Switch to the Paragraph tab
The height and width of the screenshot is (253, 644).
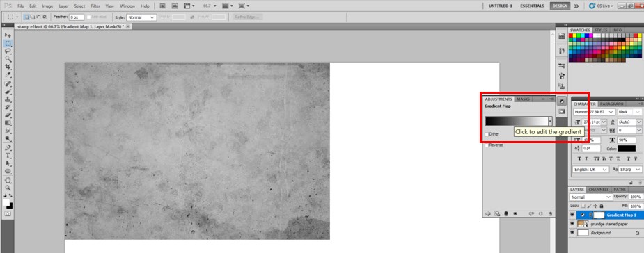click(x=611, y=104)
